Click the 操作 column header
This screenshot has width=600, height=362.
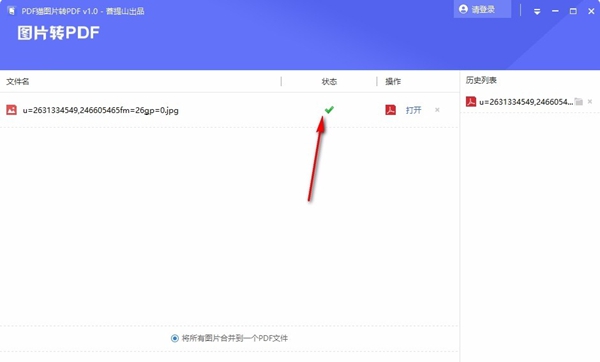393,82
